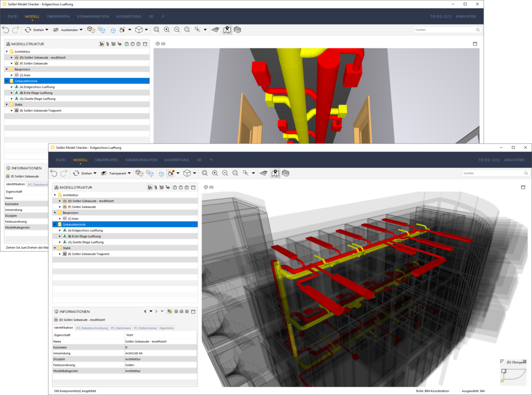The width and height of the screenshot is (532, 395).
Task: Click the floor plan grid icon in the front window
Action: coord(263,173)
